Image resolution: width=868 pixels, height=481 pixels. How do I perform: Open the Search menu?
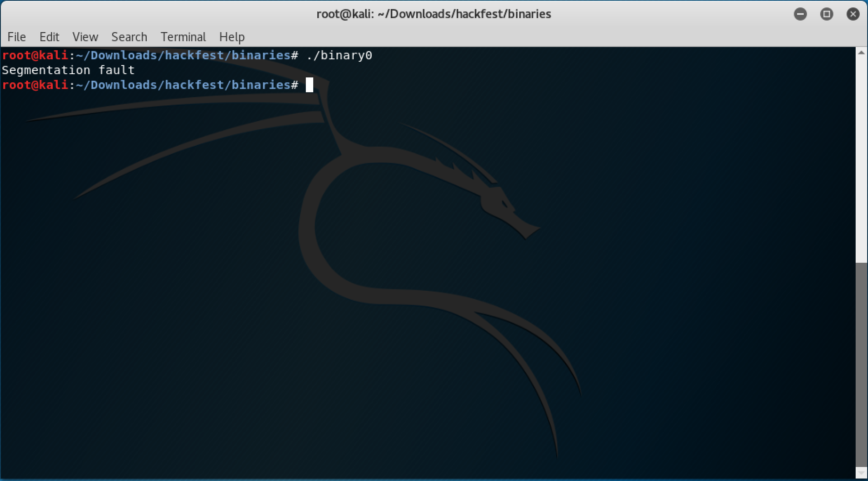point(129,37)
